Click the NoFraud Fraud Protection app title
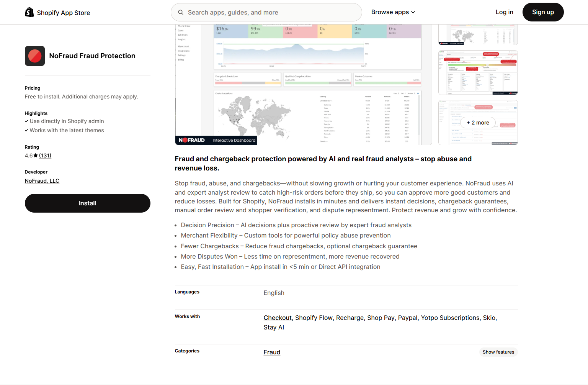588x385 pixels. click(92, 56)
